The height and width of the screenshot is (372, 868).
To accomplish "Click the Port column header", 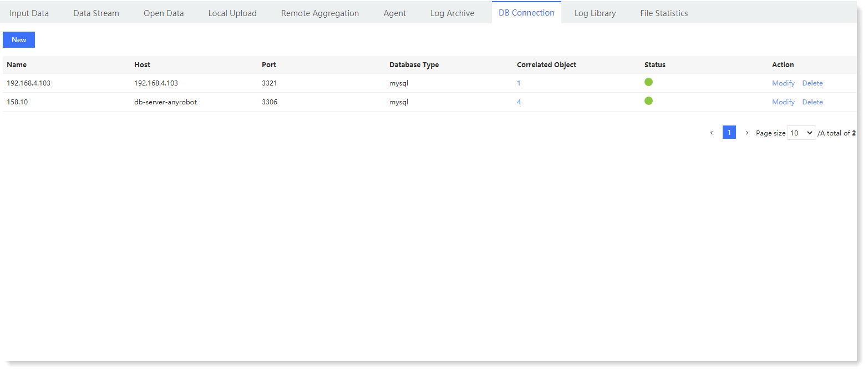I will coord(269,65).
